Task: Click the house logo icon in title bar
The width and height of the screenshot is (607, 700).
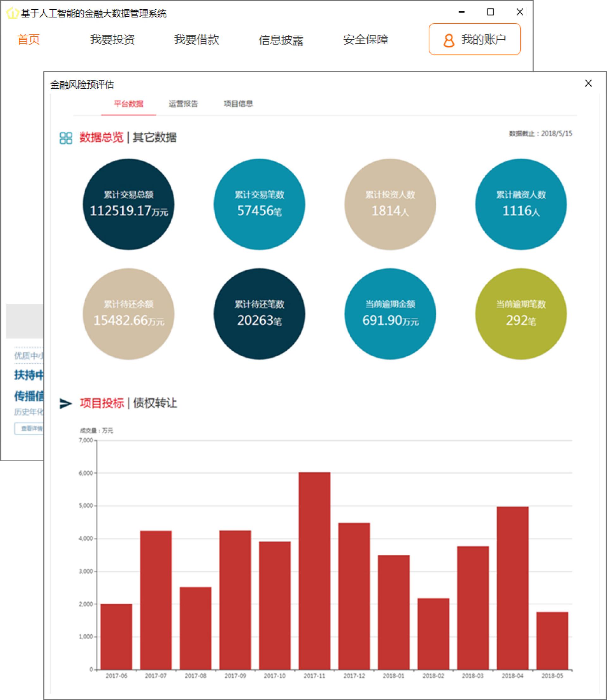Action: (12, 13)
